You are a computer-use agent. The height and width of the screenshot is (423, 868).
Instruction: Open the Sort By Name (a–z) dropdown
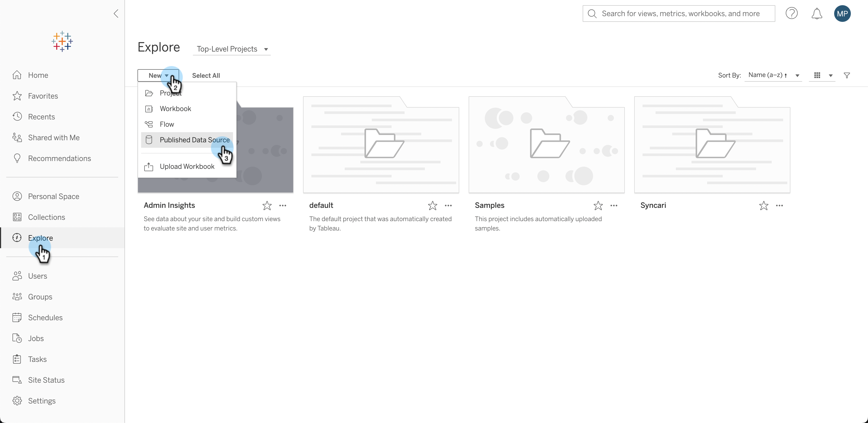coord(773,75)
